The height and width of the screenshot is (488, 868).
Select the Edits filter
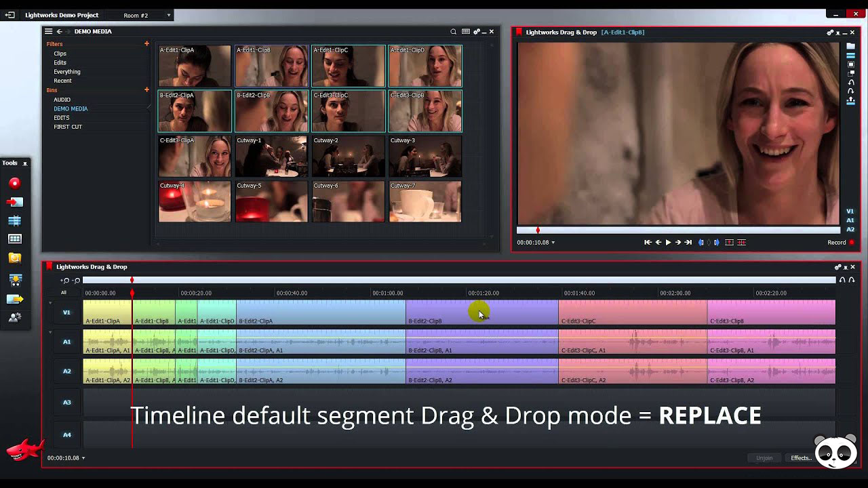click(60, 62)
